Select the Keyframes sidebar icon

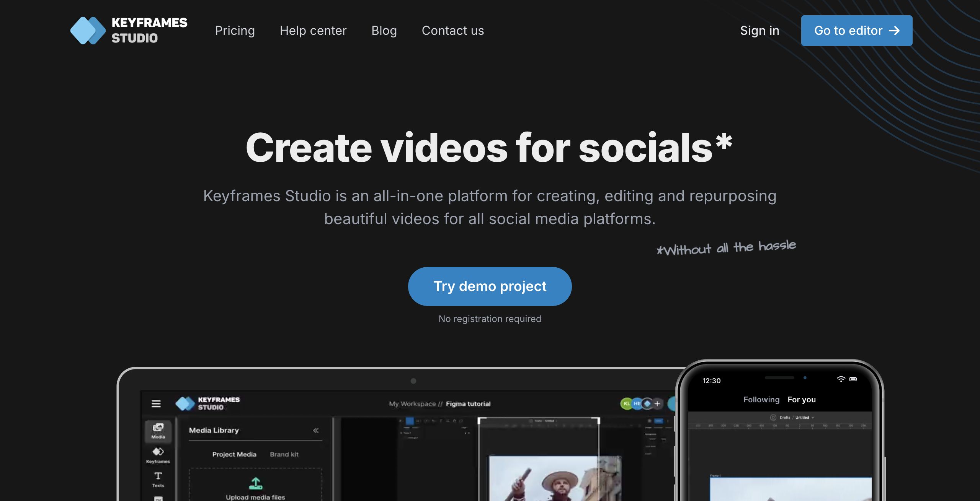pyautogui.click(x=158, y=455)
